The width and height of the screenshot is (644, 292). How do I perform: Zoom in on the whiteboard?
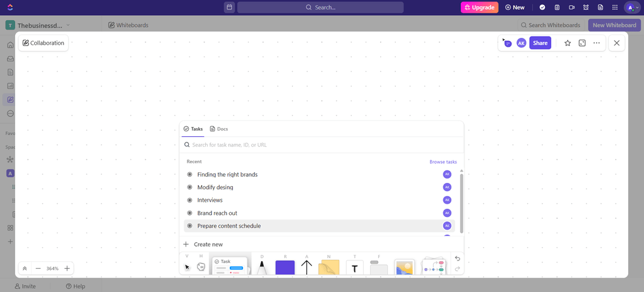pos(67,269)
